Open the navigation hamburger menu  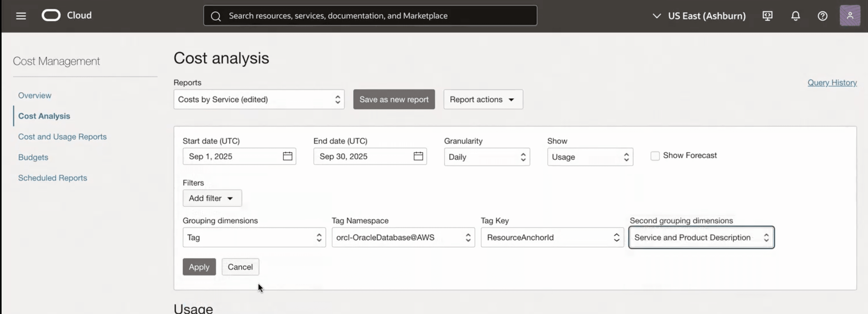click(21, 15)
